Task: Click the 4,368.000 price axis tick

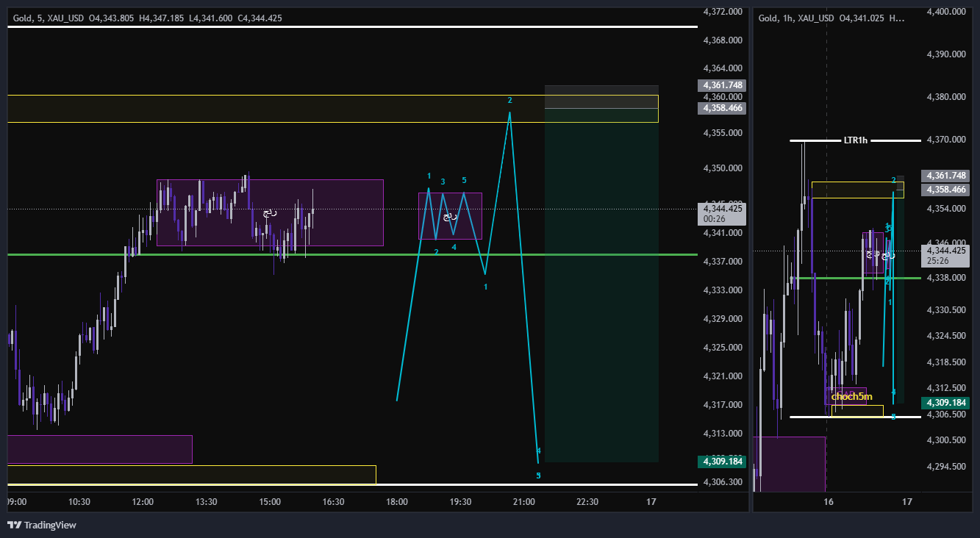Action: point(723,40)
